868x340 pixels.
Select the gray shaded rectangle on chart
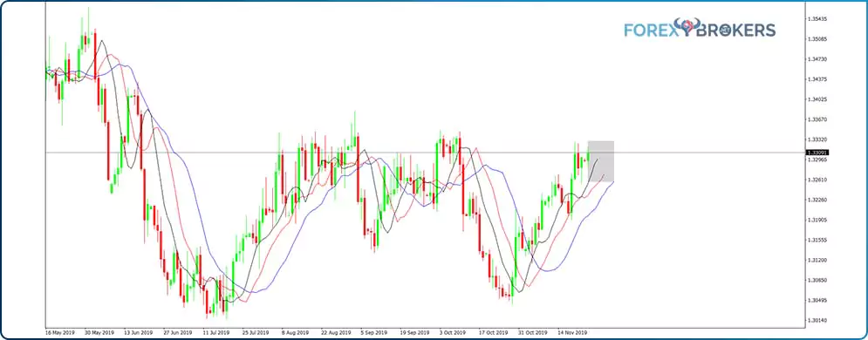click(x=601, y=161)
